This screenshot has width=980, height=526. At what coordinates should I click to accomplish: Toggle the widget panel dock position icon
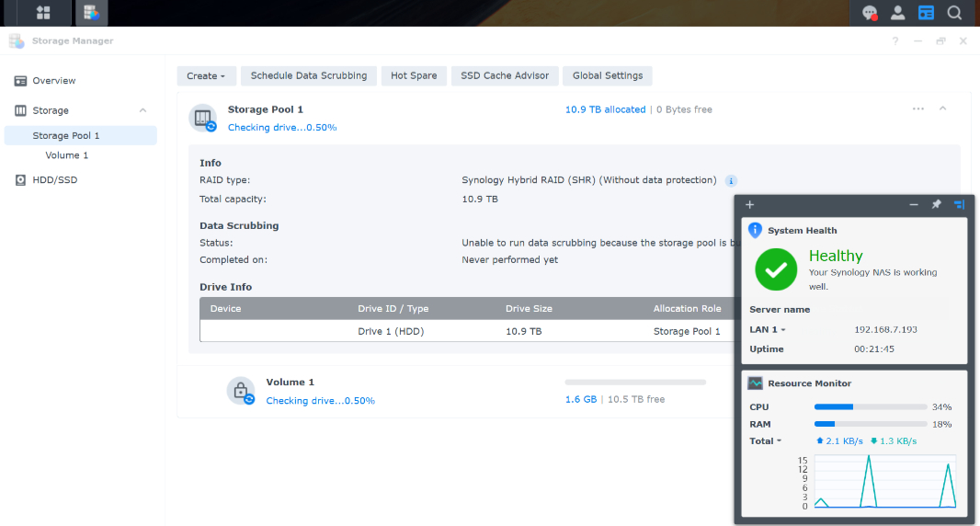coord(959,205)
